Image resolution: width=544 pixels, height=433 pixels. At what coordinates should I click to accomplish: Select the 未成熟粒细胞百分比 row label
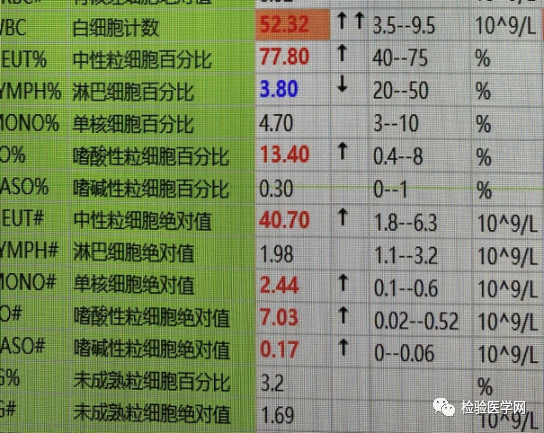(152, 383)
